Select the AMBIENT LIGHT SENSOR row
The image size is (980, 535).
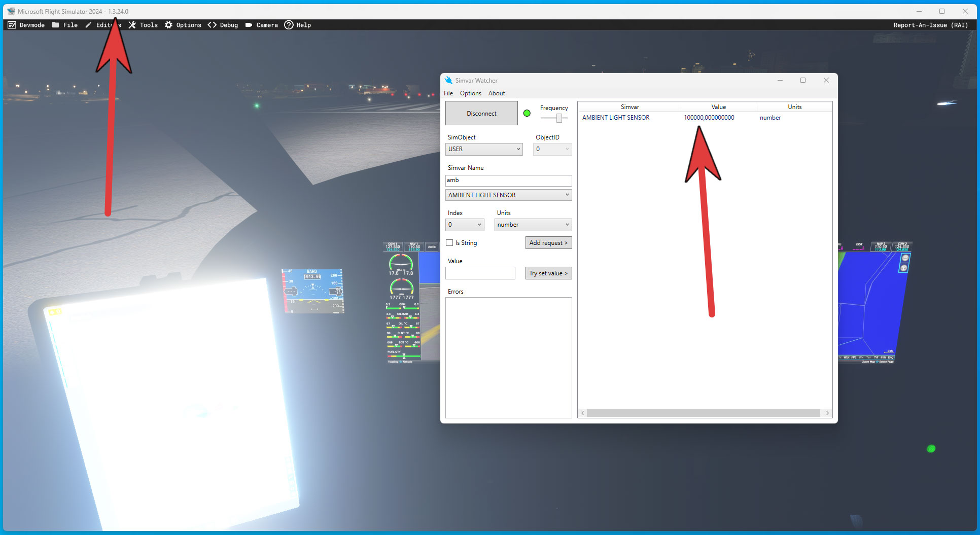pos(705,118)
